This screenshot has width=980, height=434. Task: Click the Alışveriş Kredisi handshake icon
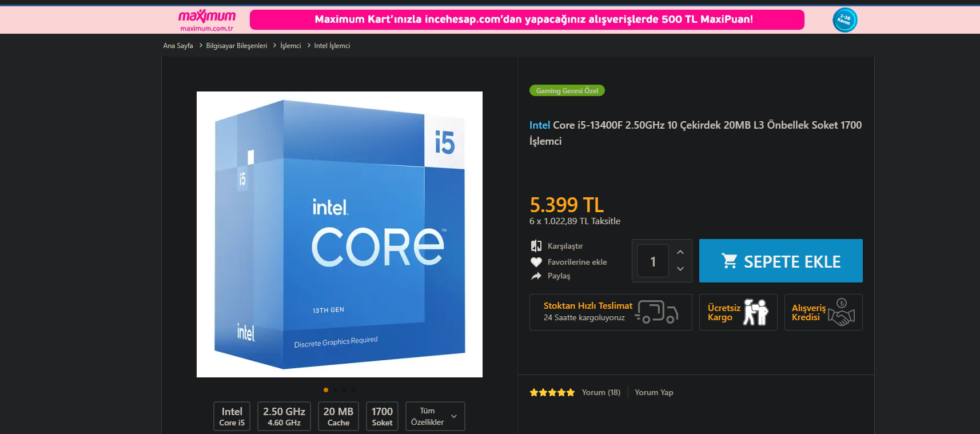pyautogui.click(x=842, y=312)
